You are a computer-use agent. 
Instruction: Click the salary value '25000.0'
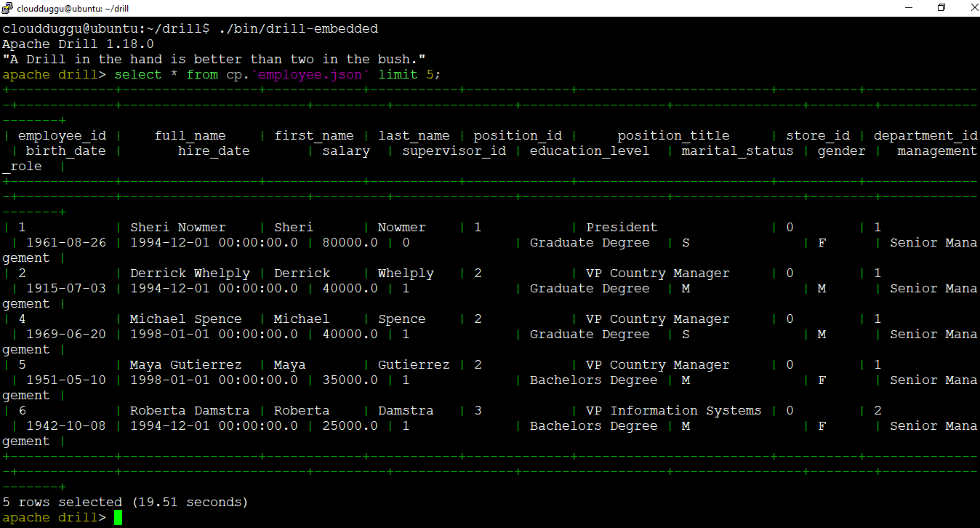[350, 426]
